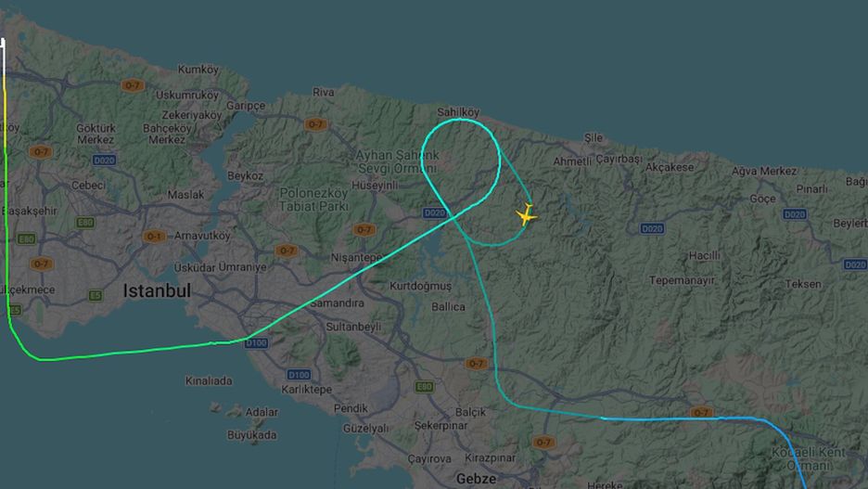Select the Şile town label
Screen dimensions: 868x489
click(594, 137)
